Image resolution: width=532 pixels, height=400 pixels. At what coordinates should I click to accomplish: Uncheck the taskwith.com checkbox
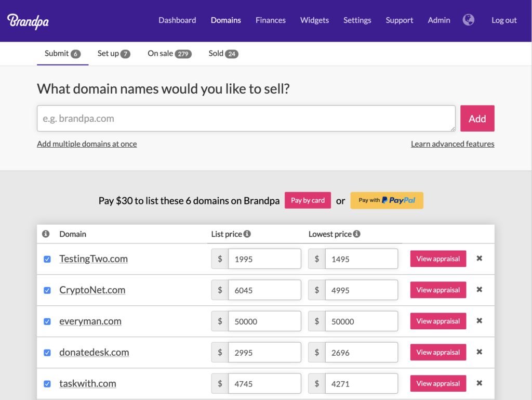click(x=47, y=384)
